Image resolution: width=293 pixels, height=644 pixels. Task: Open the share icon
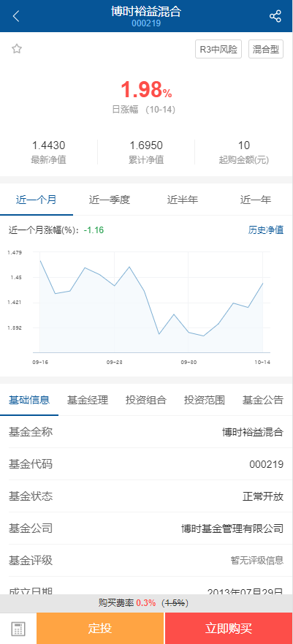pos(275,16)
